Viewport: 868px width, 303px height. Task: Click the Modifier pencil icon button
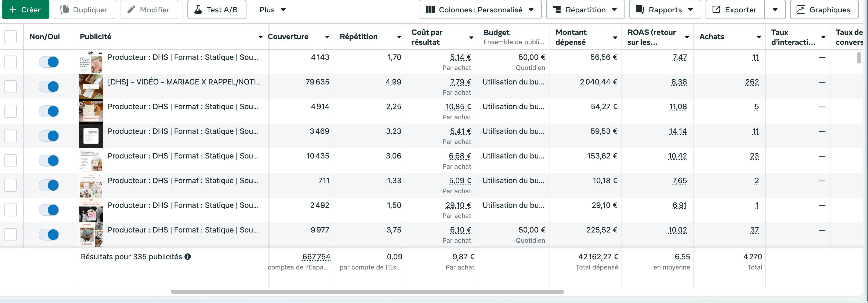149,9
